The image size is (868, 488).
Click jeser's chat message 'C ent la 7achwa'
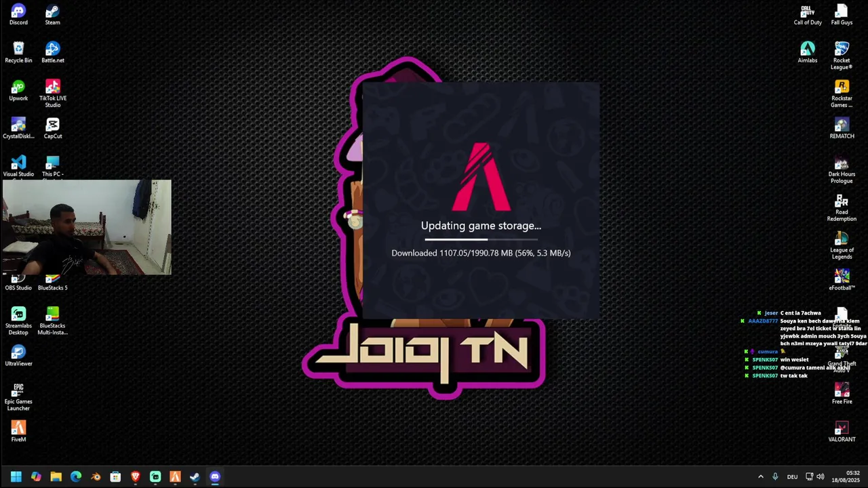point(801,313)
